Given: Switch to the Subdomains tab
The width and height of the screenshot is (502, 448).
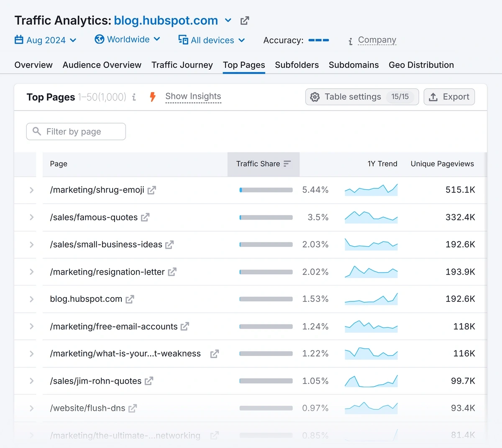Looking at the screenshot, I should (x=353, y=65).
